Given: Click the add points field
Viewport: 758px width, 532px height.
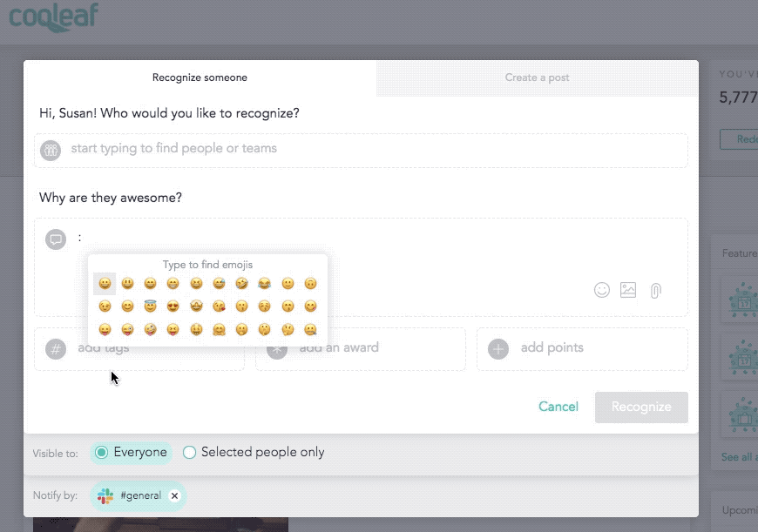Looking at the screenshot, I should pyautogui.click(x=582, y=349).
